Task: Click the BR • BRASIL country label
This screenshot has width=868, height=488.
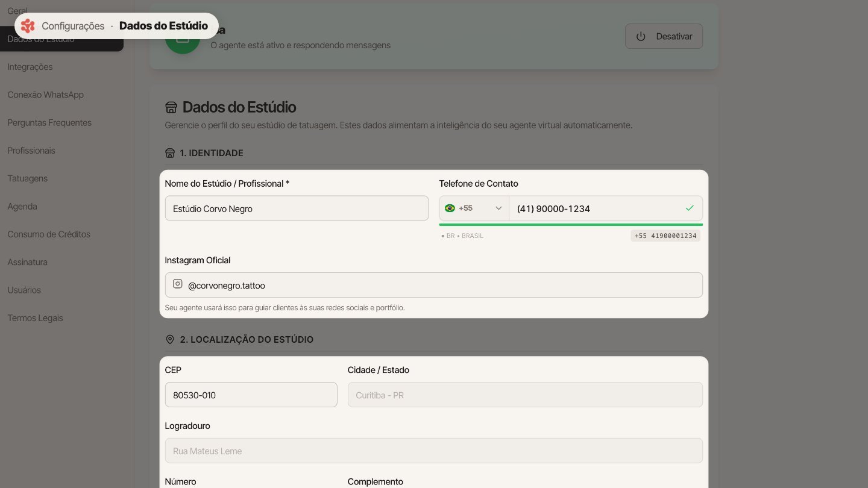Action: click(x=462, y=236)
